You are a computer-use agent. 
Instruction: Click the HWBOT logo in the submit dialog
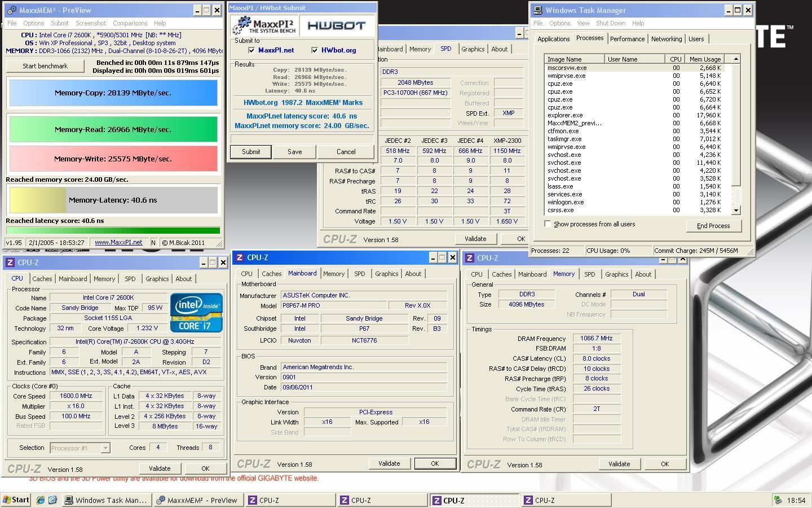pos(337,25)
